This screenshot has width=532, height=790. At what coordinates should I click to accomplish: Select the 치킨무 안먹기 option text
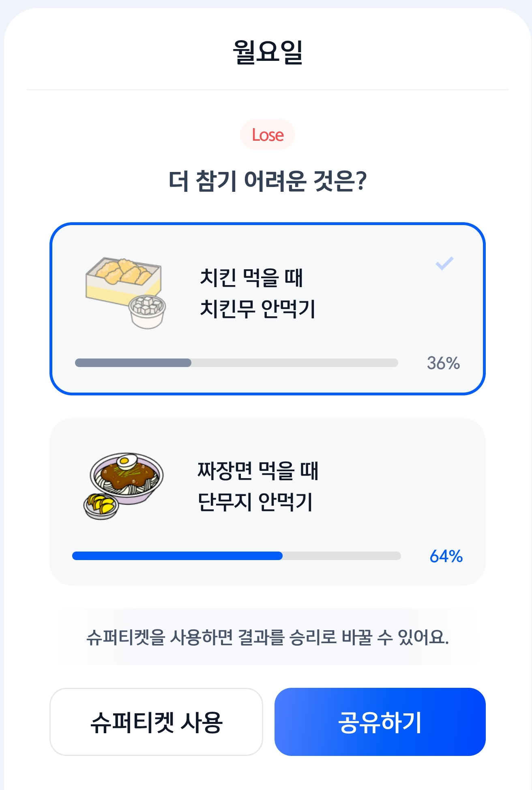tap(257, 293)
